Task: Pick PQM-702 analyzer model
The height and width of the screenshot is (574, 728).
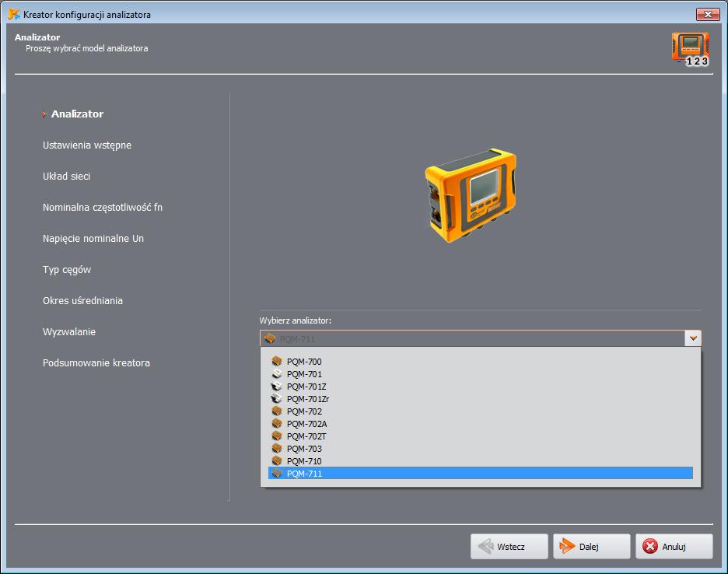Action: click(x=481, y=411)
